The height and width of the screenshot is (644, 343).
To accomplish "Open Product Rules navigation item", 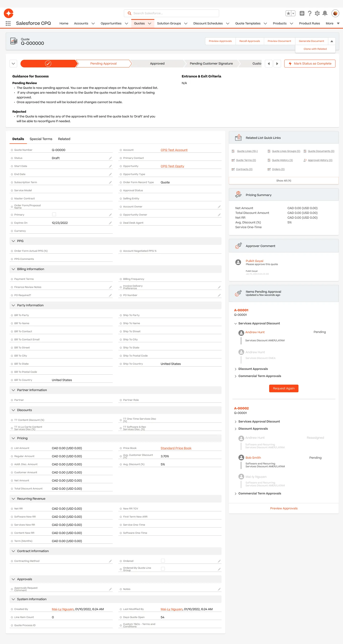I will click(309, 24).
